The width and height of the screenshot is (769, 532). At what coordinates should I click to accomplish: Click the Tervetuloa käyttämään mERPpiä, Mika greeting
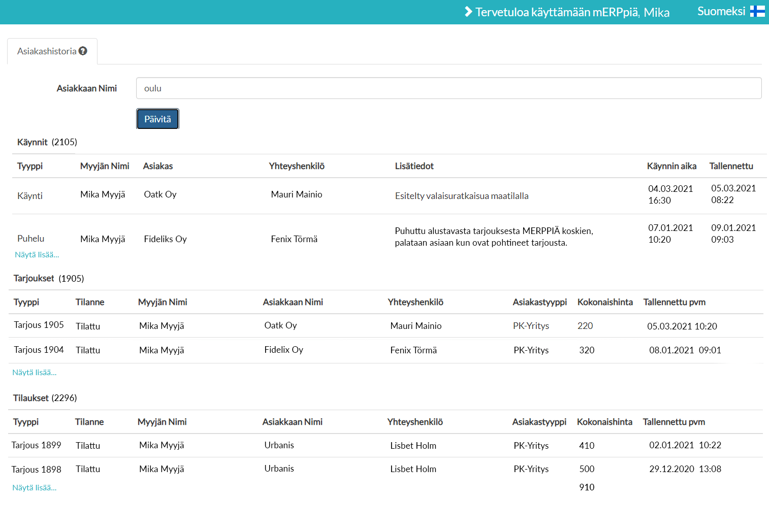click(572, 12)
